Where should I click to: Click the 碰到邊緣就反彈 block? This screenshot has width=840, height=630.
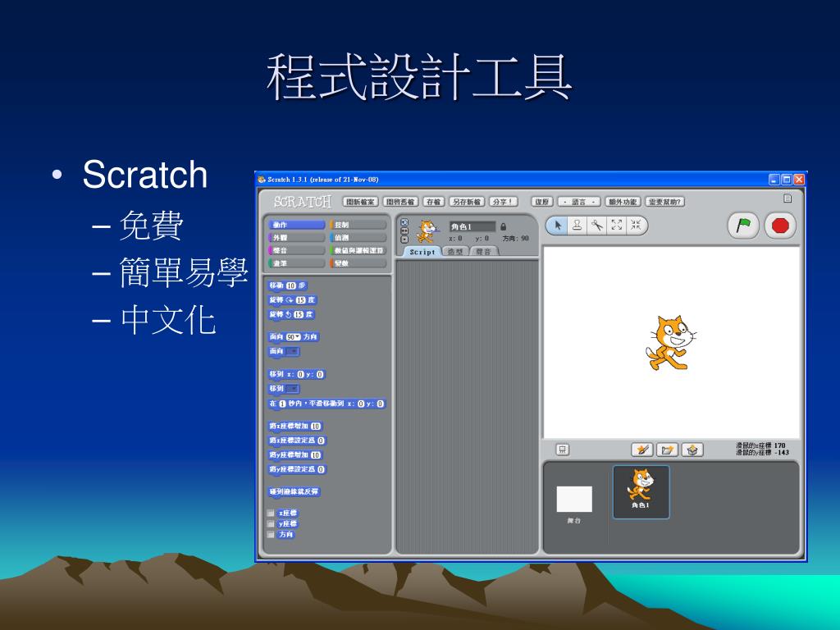point(294,492)
